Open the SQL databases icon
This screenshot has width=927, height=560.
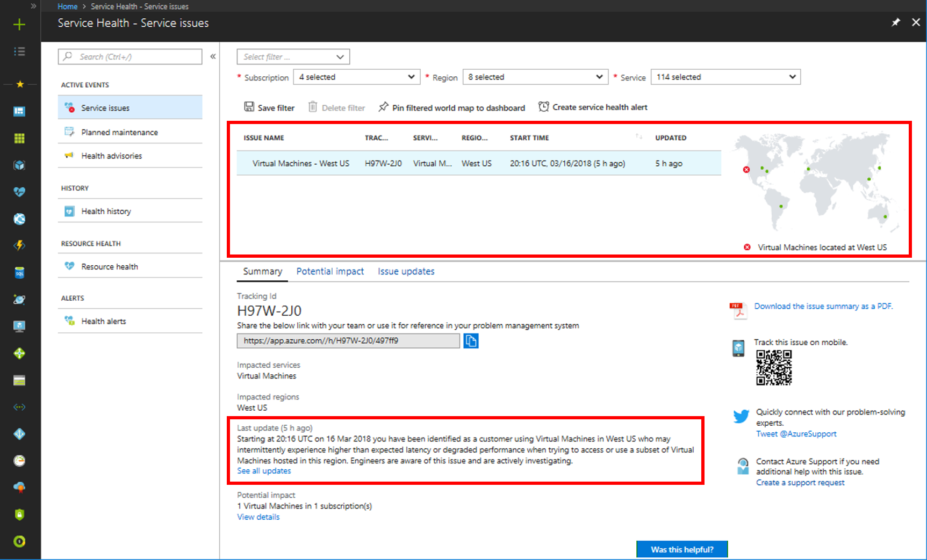pos(19,273)
